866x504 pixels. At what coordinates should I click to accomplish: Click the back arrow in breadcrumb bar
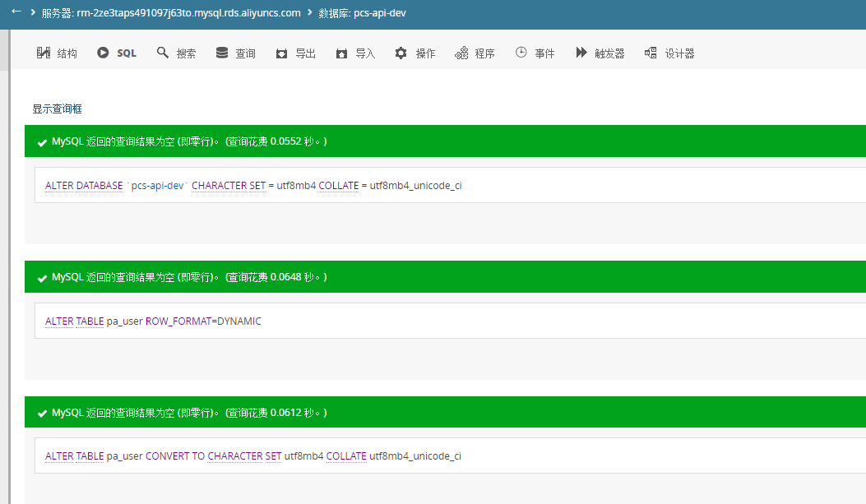pyautogui.click(x=16, y=12)
